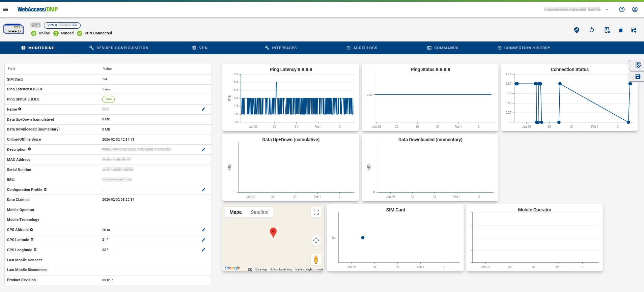Open the user account profile icon
Viewport: 644px width, 292px height.
coord(635,9)
